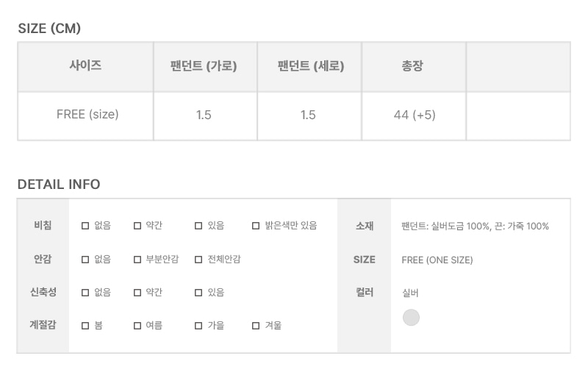The image size is (588, 389).
Task: Tick the 여름 season checkbox
Action: click(x=137, y=325)
